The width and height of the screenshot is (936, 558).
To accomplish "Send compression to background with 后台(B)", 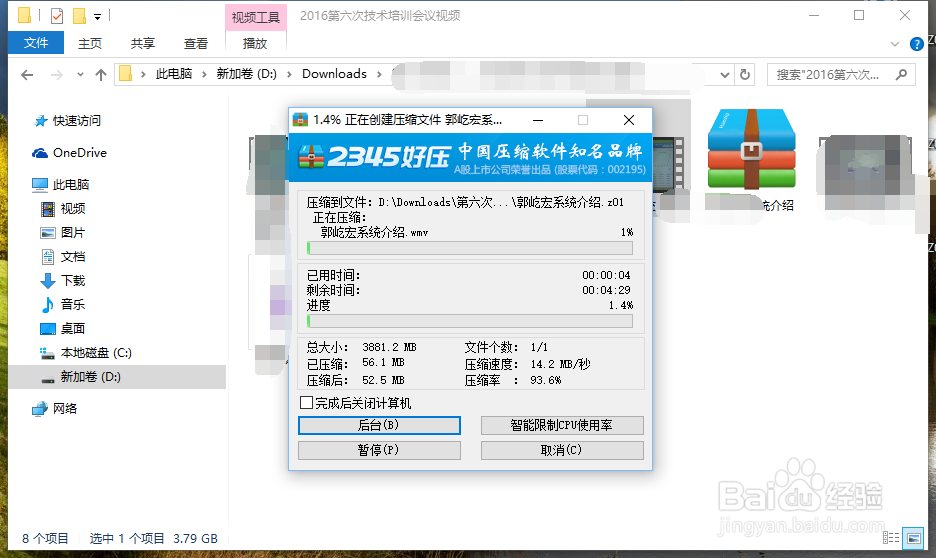I will (379, 425).
